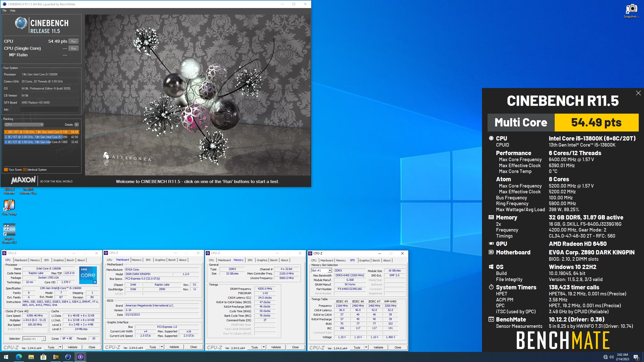644x362 pixels.
Task: Switch to Cinebench on the taskbar
Action: click(x=68, y=357)
